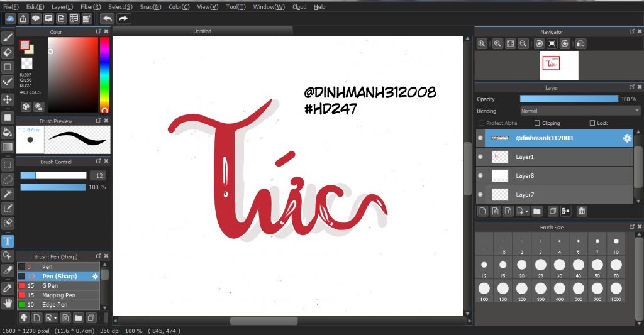Select the Mapping Pen brush
Viewport: 644px width, 335px height.
[x=58, y=295]
